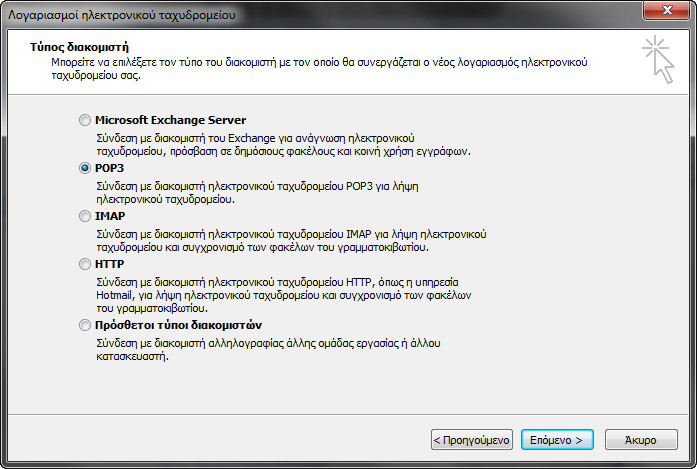Viewport: 697px width, 469px height.
Task: Click the 'Πρόσθετοι τύποι διακομιστών' bold label
Action: pos(178,325)
